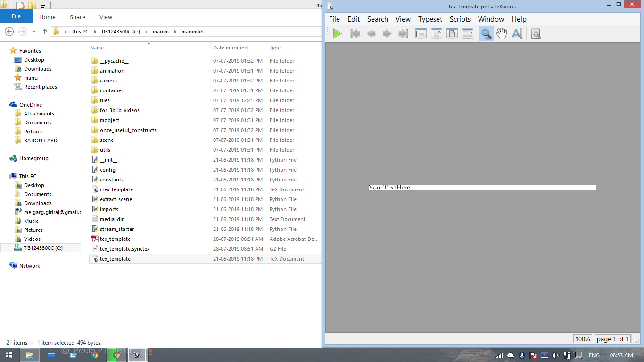Open Scripts menu in TeXworks
The width and height of the screenshot is (644, 362).
click(x=460, y=19)
